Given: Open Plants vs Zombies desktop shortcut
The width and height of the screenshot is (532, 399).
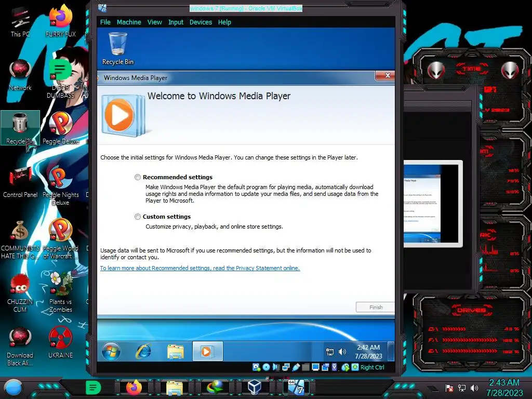Looking at the screenshot, I should click(x=61, y=292).
